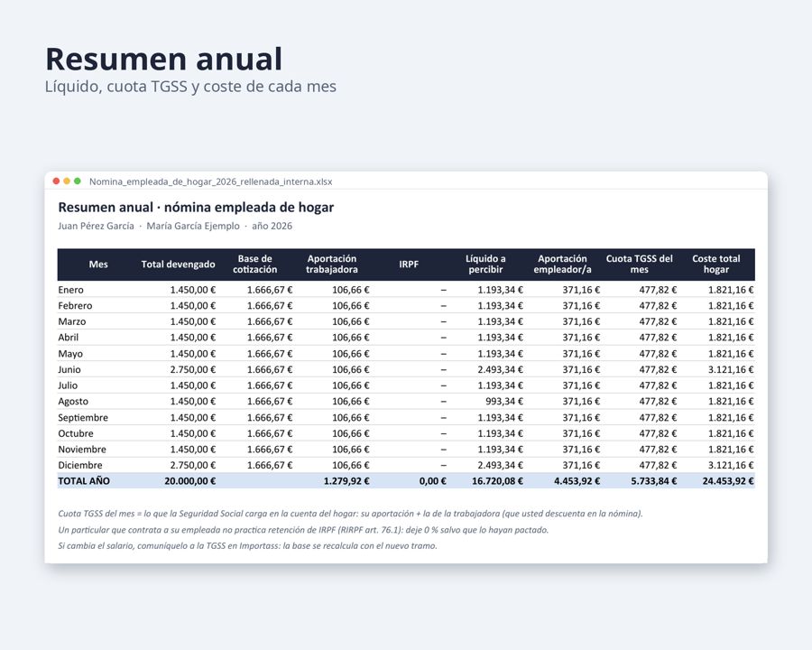Click the subtitle with names and "año 2026"
The width and height of the screenshot is (812, 650).
click(175, 226)
